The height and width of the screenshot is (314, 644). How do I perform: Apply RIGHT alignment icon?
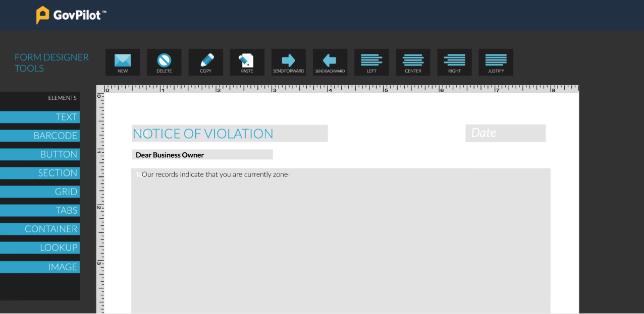454,62
